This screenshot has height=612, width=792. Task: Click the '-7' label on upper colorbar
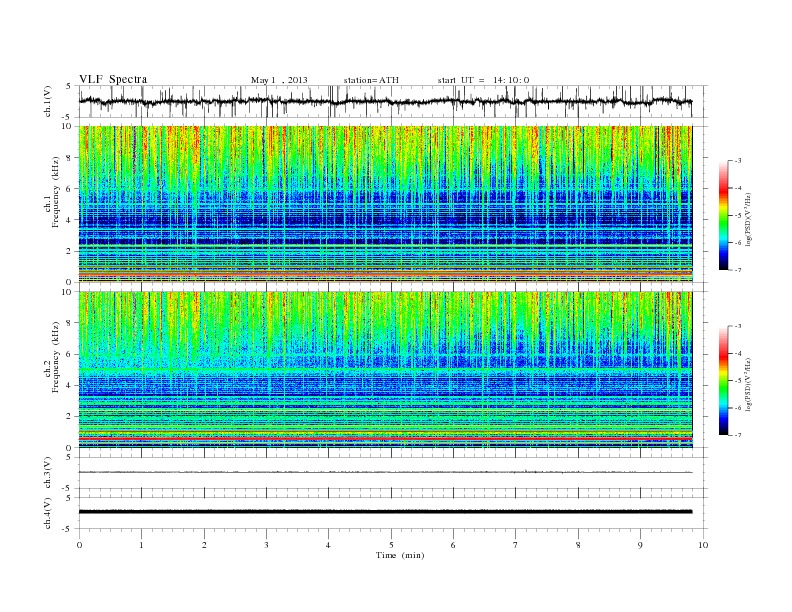(738, 270)
